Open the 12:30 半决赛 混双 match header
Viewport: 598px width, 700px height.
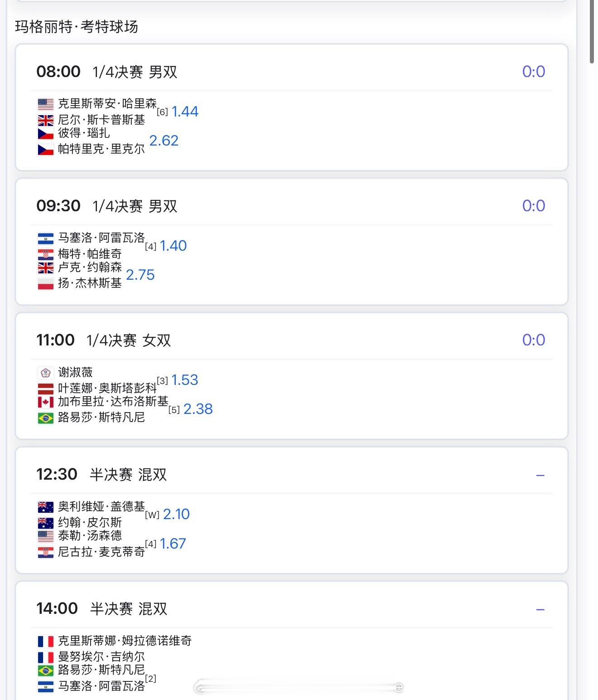tap(128, 474)
